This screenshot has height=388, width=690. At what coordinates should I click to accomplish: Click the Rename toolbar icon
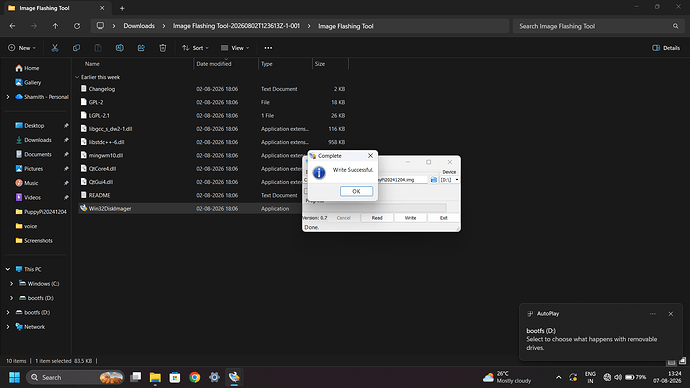point(119,48)
